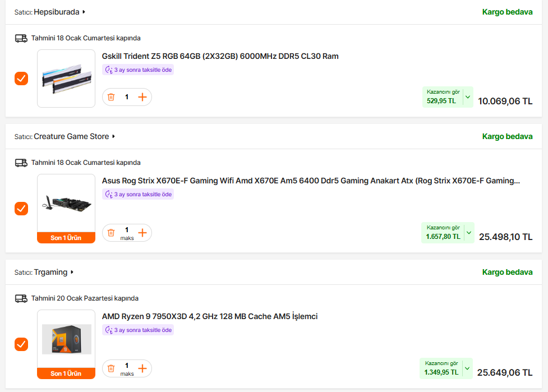The height and width of the screenshot is (392, 548).
Task: Open AMD Ryzen 9 7950X3D product title
Action: 210,316
